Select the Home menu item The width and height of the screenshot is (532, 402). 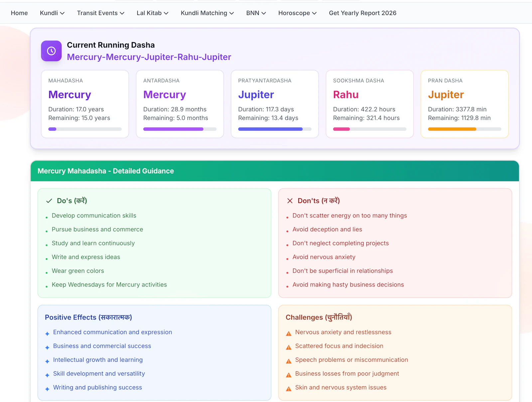[x=19, y=13]
